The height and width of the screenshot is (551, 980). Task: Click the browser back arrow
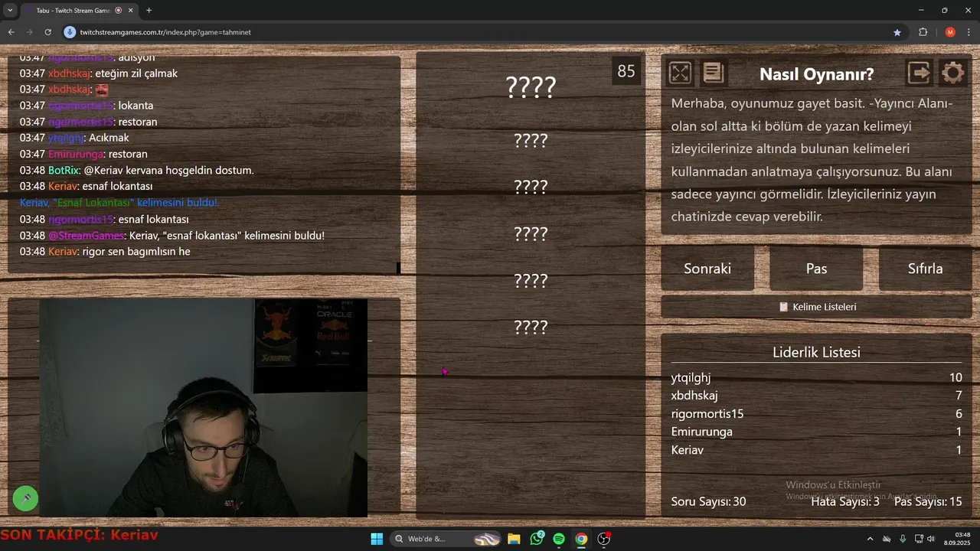pyautogui.click(x=11, y=32)
